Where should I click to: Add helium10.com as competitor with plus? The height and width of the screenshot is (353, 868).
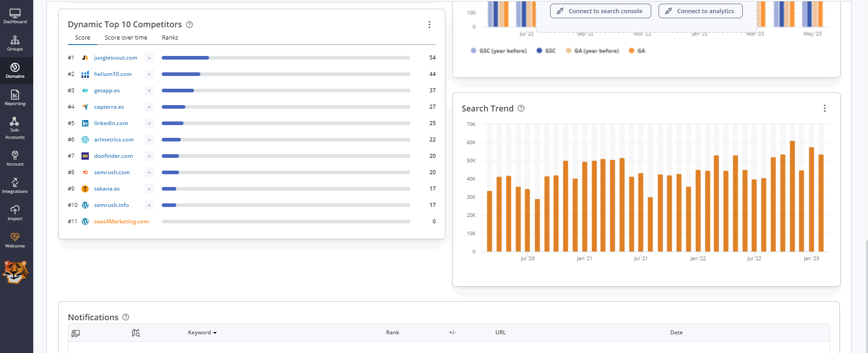click(x=149, y=74)
